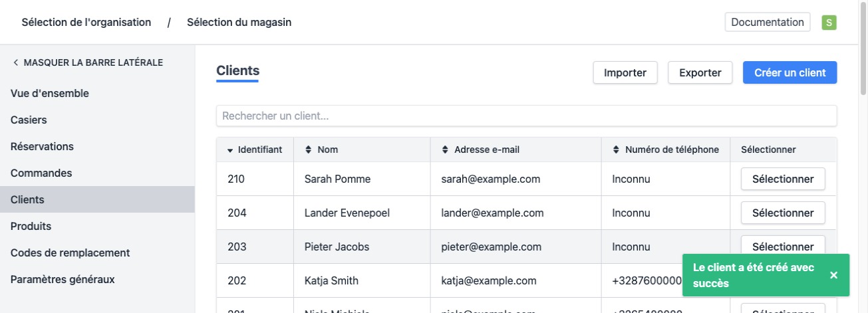The width and height of the screenshot is (868, 313).
Task: Sort by Numéro de téléphone column
Action: [666, 150]
